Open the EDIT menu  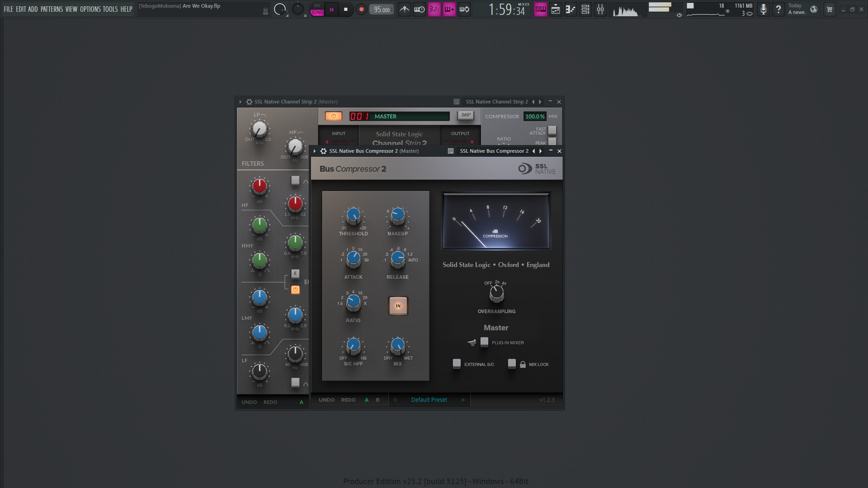21,9
